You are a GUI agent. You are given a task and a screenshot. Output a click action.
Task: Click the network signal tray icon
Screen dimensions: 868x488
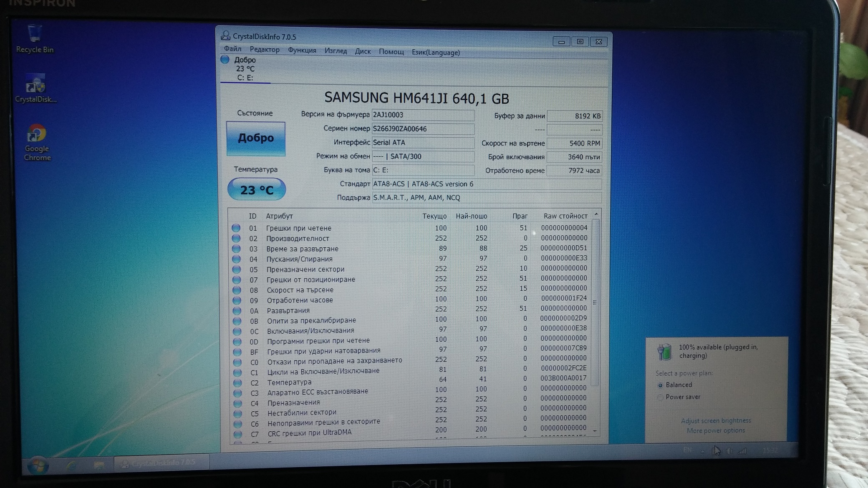click(x=742, y=451)
